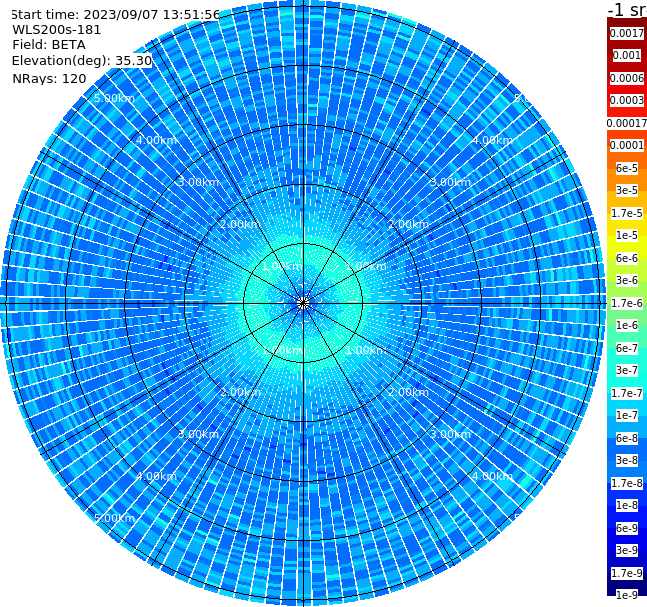Click the upper-left quadrant 4.00km ring label
Viewport: 647px width, 607px height.
(x=156, y=140)
